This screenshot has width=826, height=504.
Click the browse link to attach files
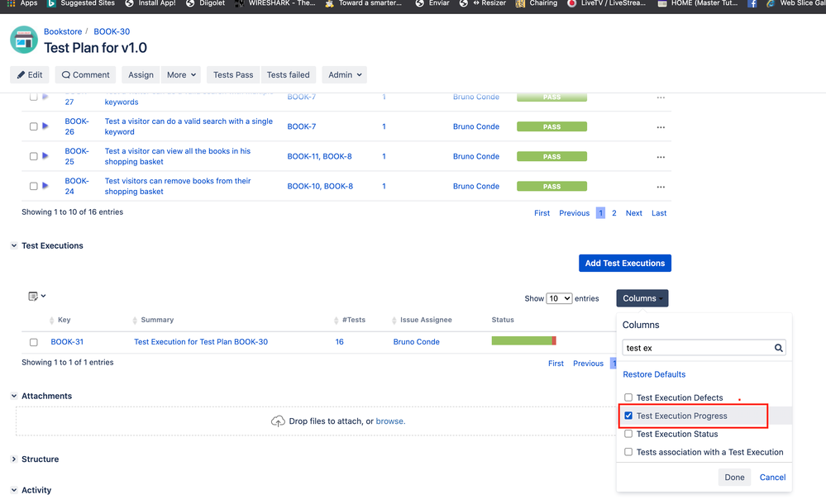coord(389,421)
